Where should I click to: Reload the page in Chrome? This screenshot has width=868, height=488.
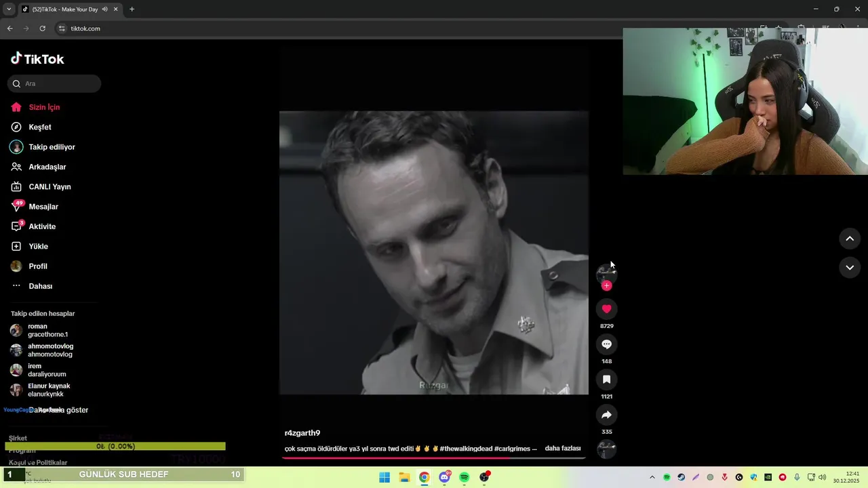tap(42, 28)
